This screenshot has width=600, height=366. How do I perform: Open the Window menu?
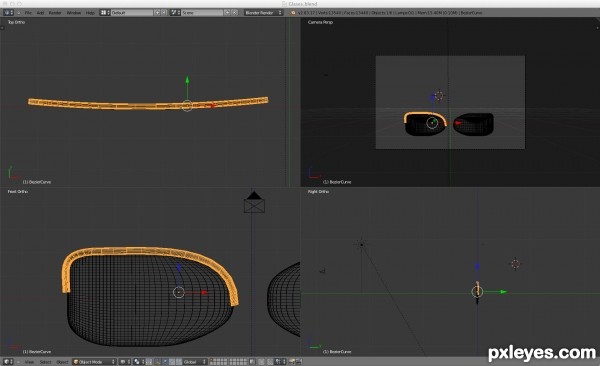pyautogui.click(x=73, y=13)
